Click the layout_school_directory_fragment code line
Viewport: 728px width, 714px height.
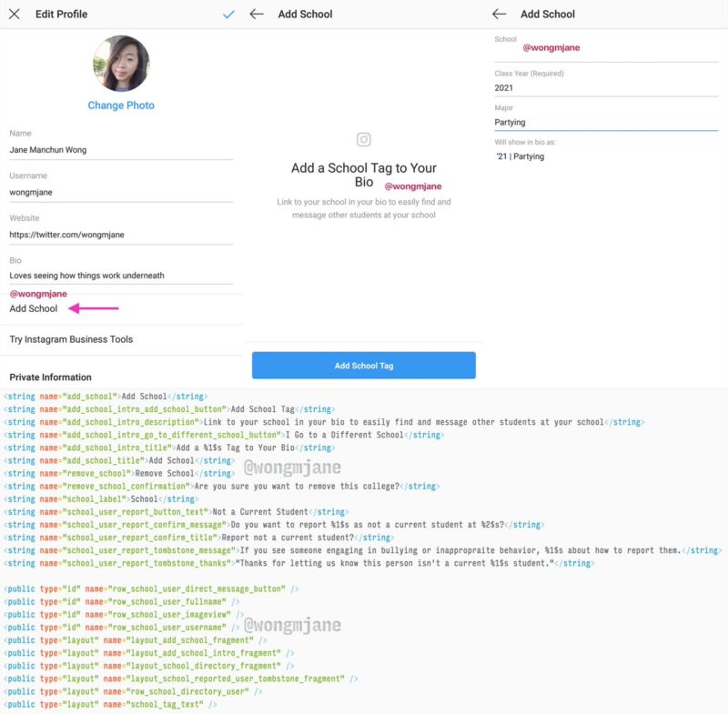149,666
